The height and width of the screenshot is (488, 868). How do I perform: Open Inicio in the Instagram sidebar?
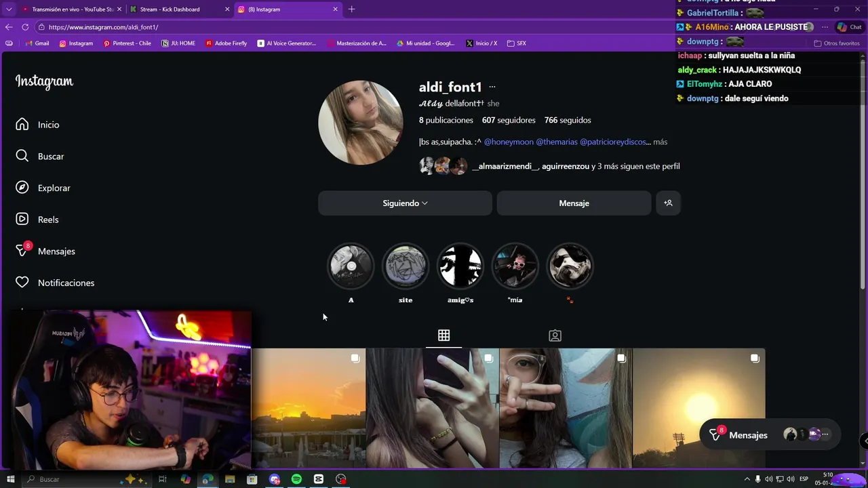[38, 125]
